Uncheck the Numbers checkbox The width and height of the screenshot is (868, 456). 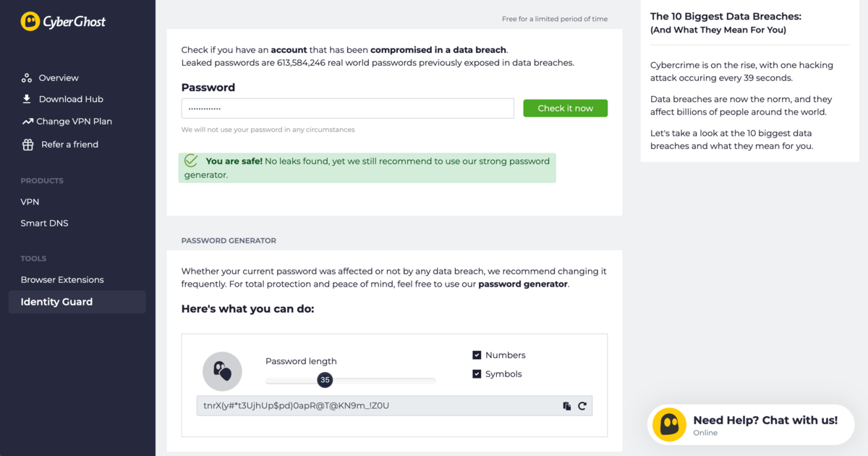(477, 355)
